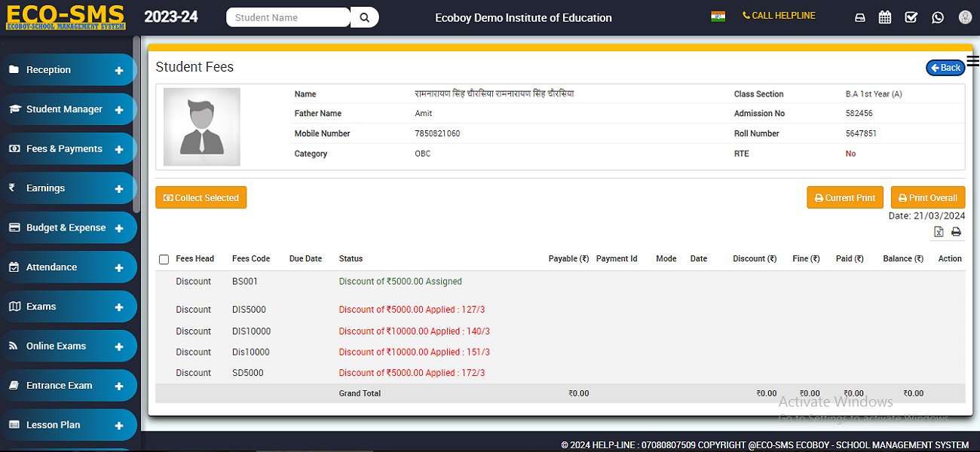This screenshot has height=452, width=980.
Task: Tick the select-all checkbox beside Fees Head
Action: click(x=164, y=259)
